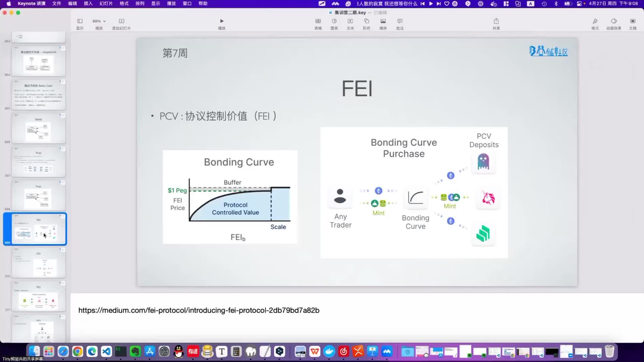
Task: Select slide 365 Basis Cash thumbnail
Action: click(x=39, y=95)
